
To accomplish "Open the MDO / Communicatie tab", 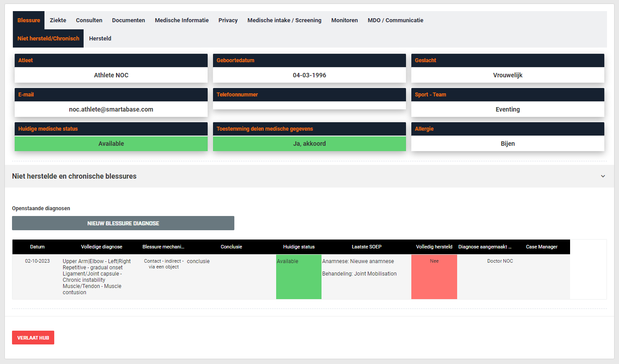I will click(x=395, y=20).
